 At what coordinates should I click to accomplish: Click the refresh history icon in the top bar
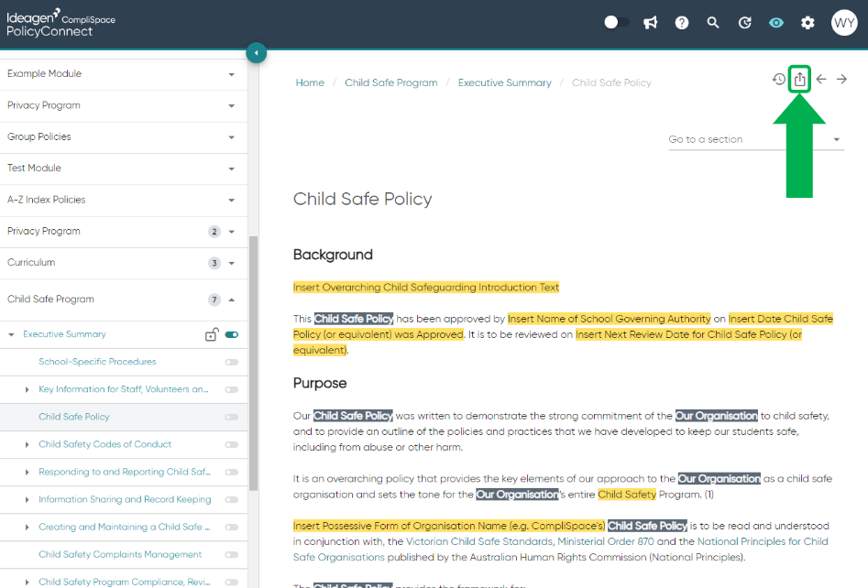pyautogui.click(x=744, y=22)
